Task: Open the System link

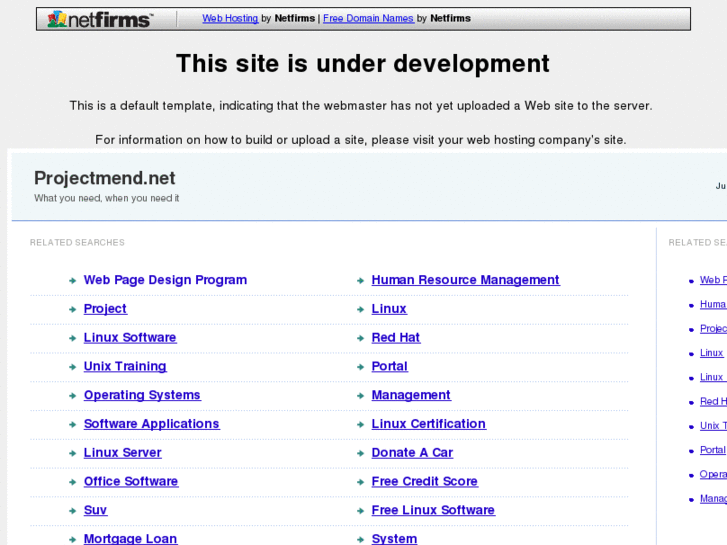Action: point(394,539)
